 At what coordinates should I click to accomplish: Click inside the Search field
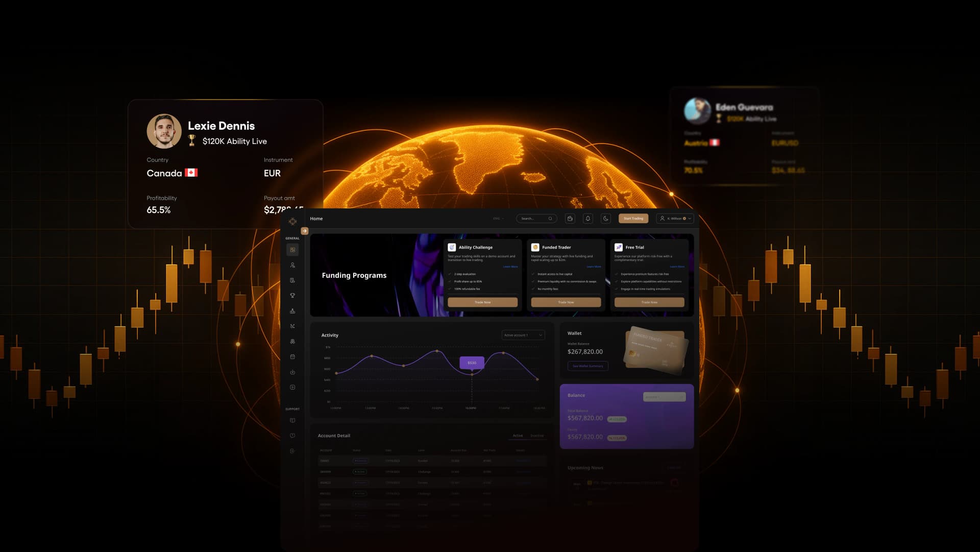coord(531,218)
